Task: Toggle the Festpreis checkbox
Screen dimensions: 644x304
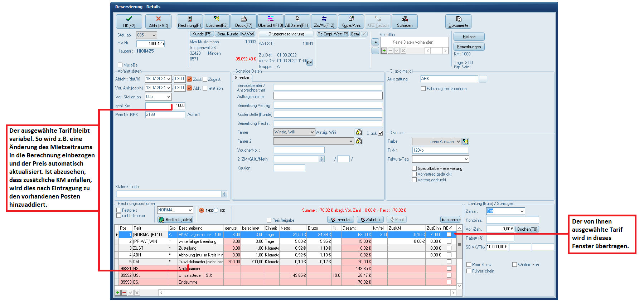Action: (x=119, y=210)
